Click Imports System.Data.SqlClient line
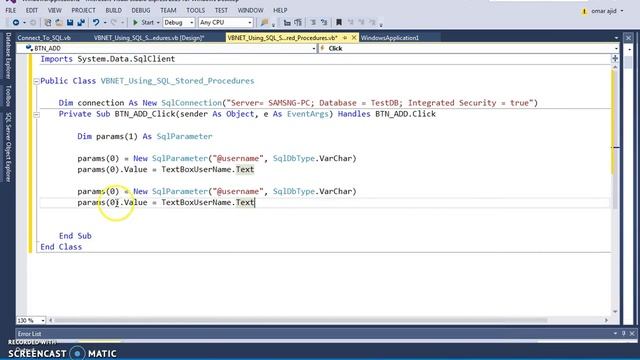640x360 pixels. 108,59
